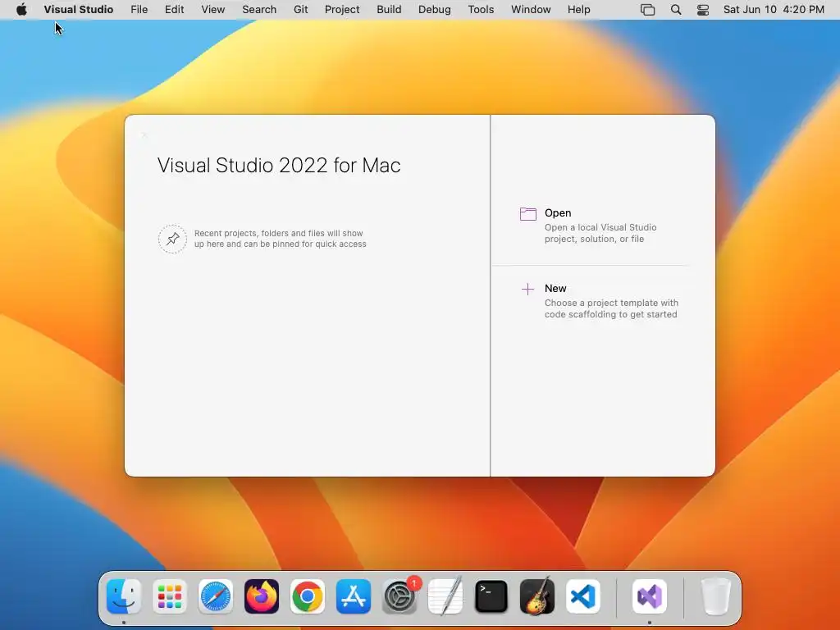The image size is (840, 630).
Task: Click 'Choose a project template' description
Action: point(611,308)
